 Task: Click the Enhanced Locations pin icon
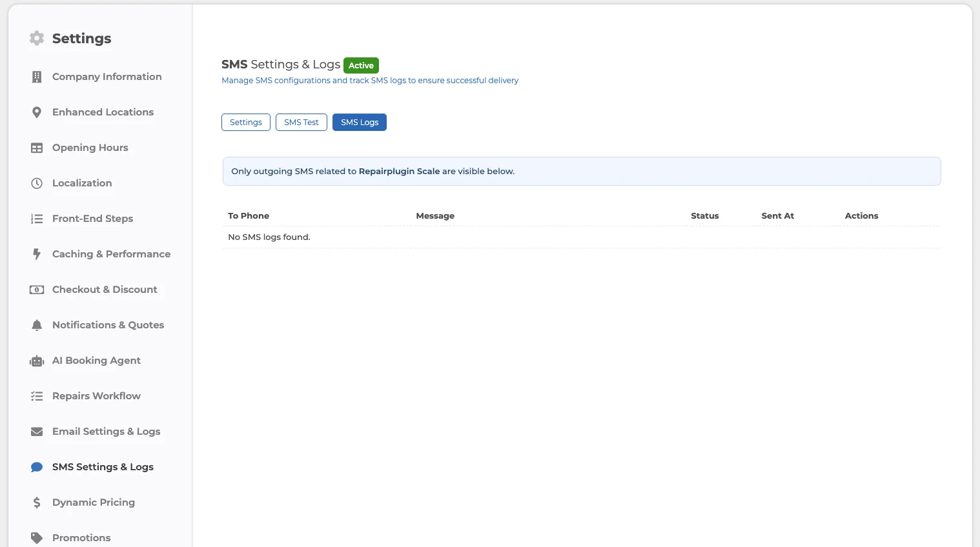click(x=37, y=112)
